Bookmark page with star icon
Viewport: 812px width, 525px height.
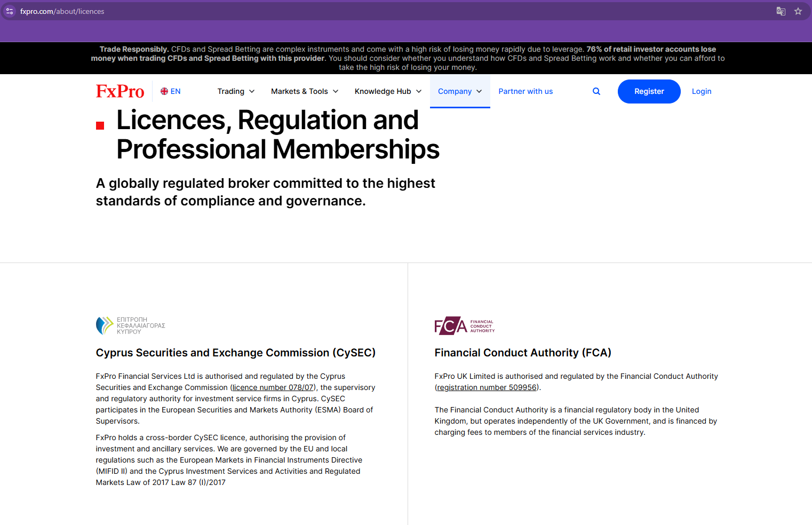(x=798, y=11)
